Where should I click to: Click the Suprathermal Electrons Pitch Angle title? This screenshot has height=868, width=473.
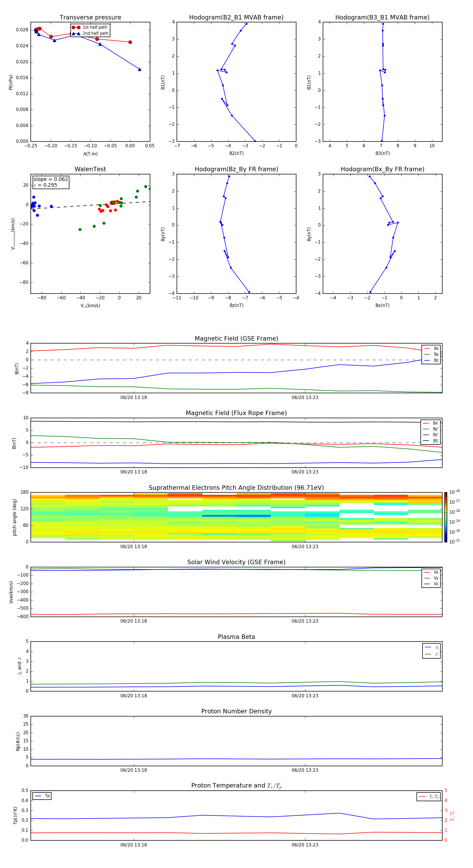(x=236, y=488)
